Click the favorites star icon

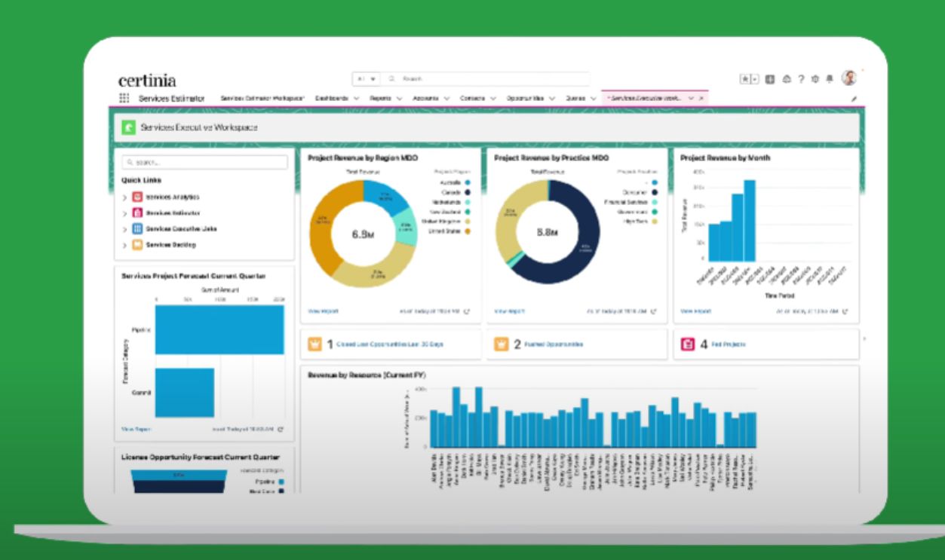pos(744,78)
